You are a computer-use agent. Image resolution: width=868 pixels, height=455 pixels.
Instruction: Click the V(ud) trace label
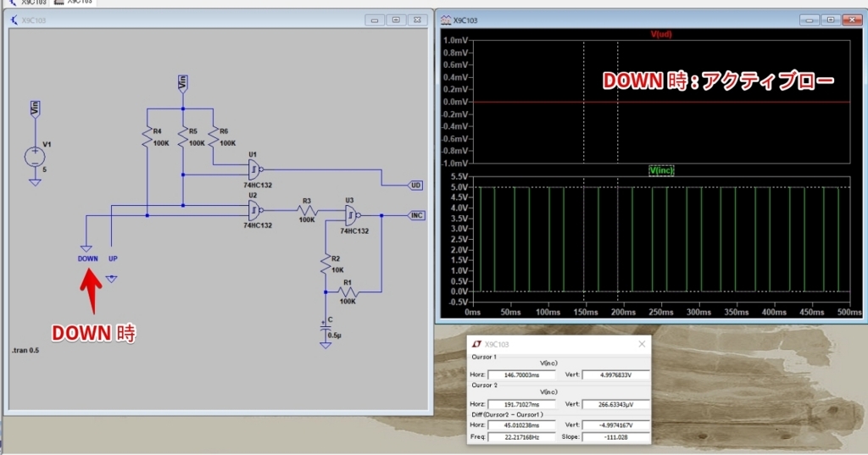pos(661,35)
